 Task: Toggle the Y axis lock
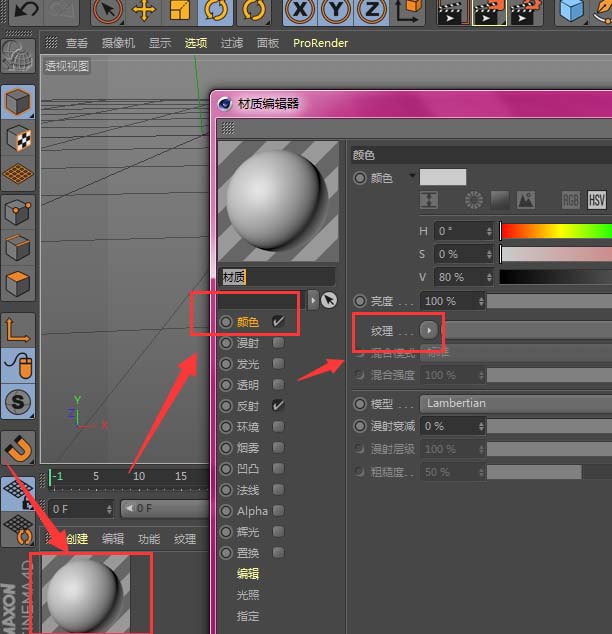[336, 10]
